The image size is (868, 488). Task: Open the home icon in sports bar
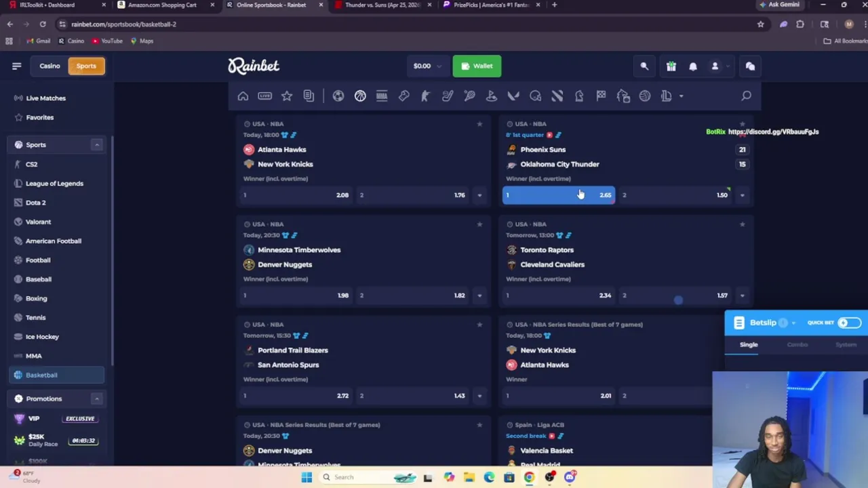243,96
